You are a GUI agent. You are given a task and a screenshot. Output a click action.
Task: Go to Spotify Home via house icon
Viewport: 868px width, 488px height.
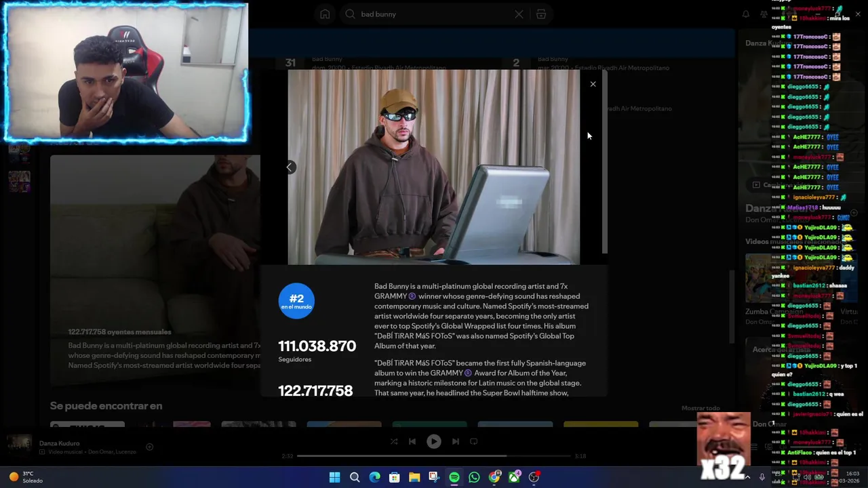pyautogui.click(x=325, y=14)
